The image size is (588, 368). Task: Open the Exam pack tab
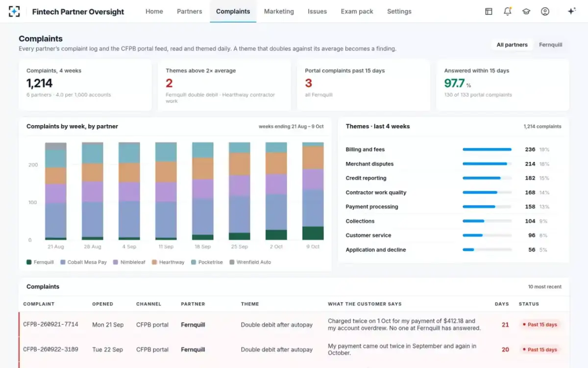357,11
